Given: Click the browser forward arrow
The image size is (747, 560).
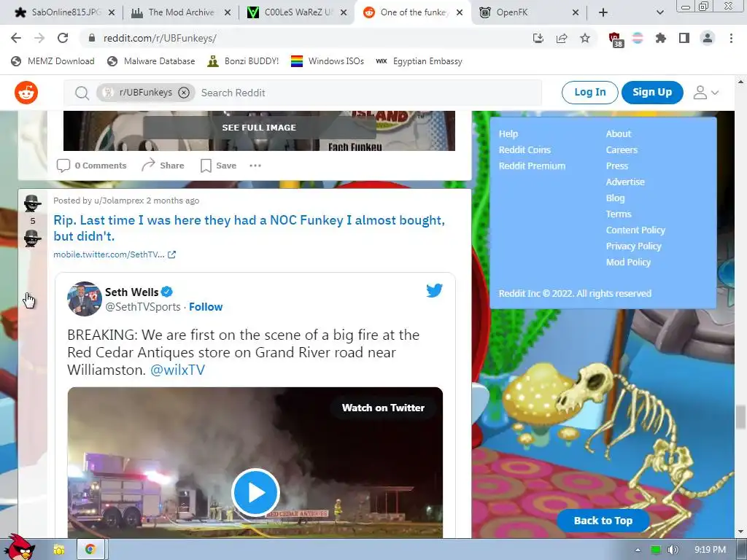Looking at the screenshot, I should coord(39,38).
